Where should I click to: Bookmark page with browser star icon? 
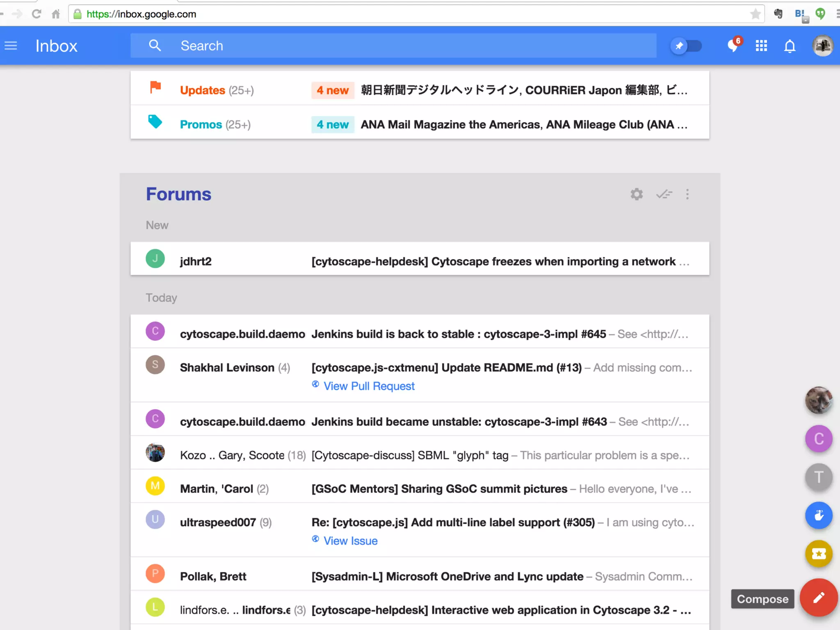[755, 14]
